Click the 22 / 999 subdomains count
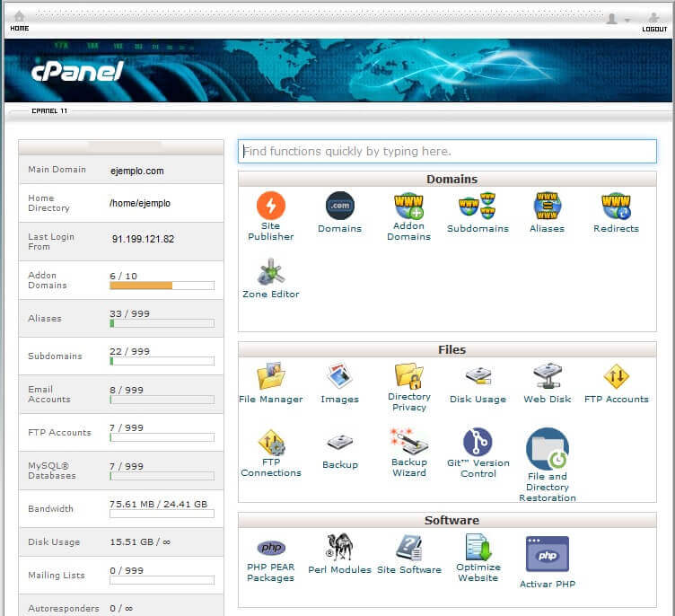The height and width of the screenshot is (616, 675). tap(129, 351)
